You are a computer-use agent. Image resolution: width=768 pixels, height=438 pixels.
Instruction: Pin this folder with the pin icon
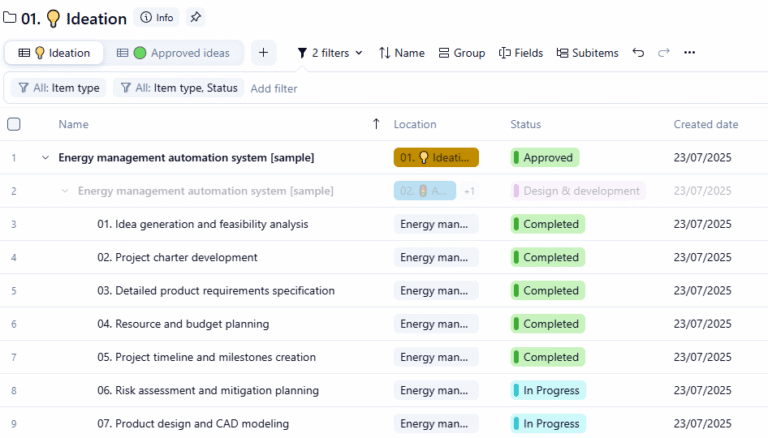click(x=195, y=18)
